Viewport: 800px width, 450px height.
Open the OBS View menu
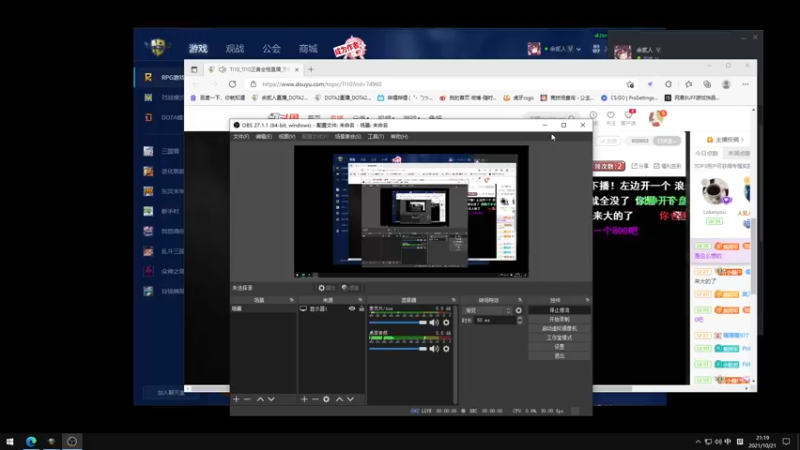tap(287, 137)
